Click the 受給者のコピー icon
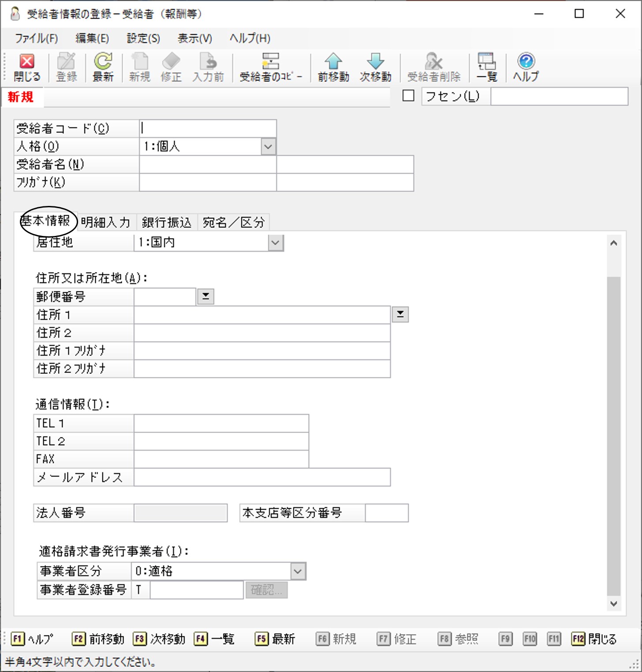The width and height of the screenshot is (642, 672). click(x=270, y=62)
